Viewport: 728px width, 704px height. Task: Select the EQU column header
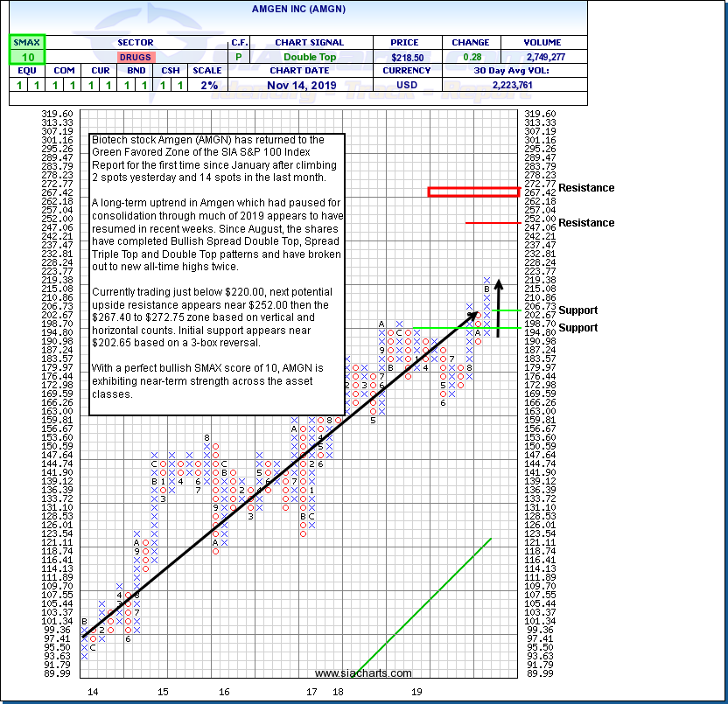(27, 71)
